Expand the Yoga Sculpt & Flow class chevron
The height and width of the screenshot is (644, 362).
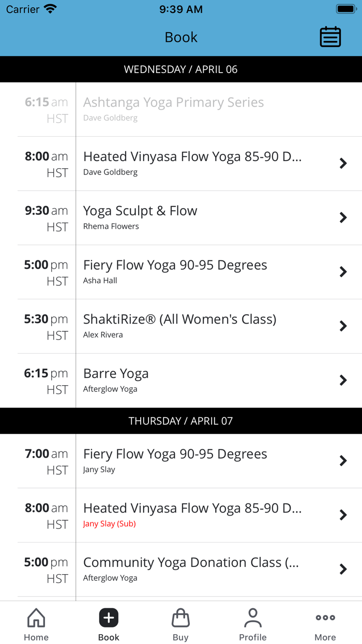coord(343,217)
